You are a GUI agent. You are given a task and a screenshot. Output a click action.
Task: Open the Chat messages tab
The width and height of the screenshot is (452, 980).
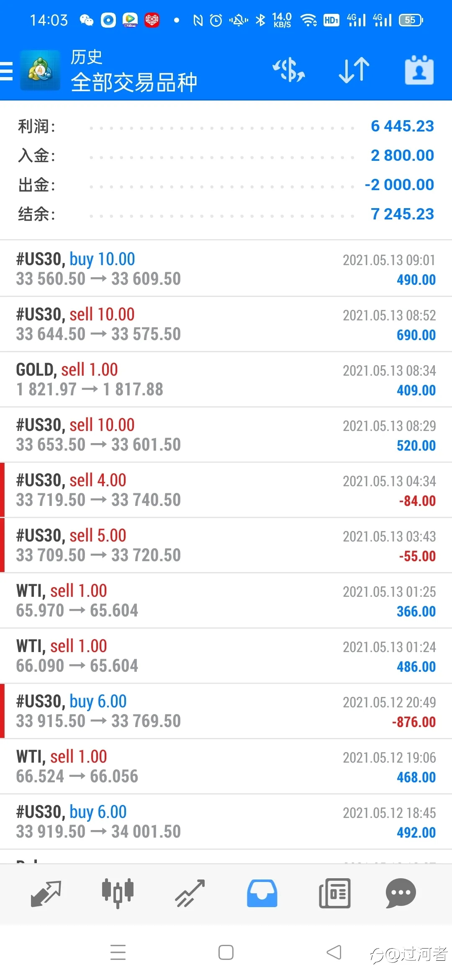coord(401,893)
